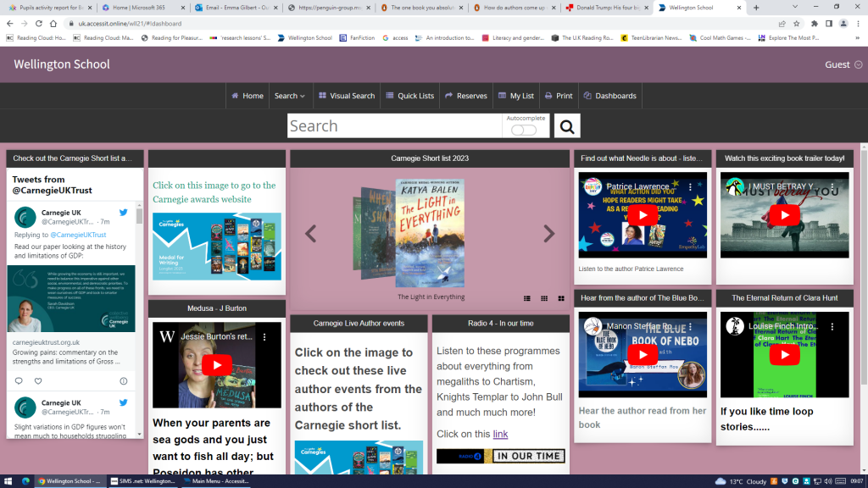Viewport: 868px width, 488px height.
Task: Switch to the Email - Emma Gilbert tab
Action: coord(235,8)
